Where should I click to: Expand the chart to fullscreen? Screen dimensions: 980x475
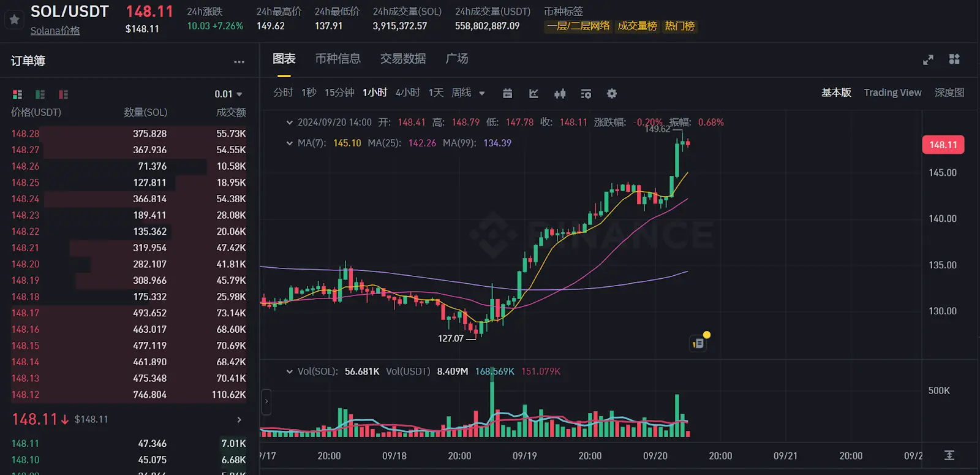click(x=928, y=59)
